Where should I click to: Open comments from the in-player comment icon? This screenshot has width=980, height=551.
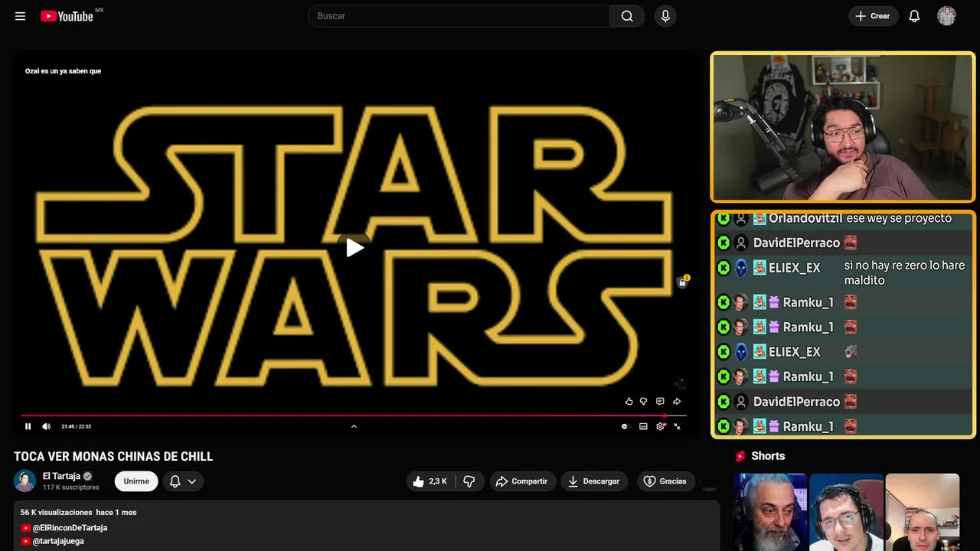660,401
